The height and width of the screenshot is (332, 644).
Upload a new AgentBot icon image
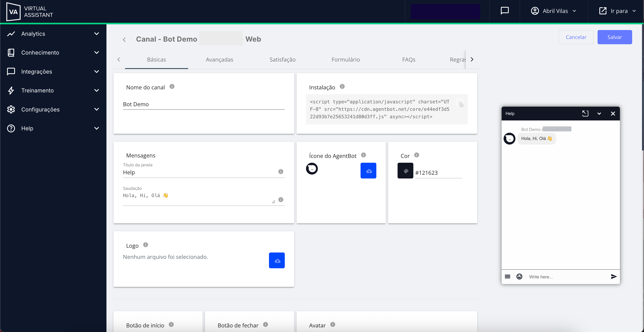368,171
